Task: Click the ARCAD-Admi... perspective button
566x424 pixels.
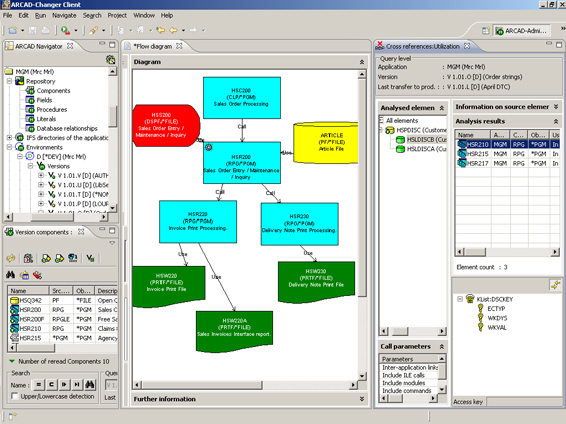Action: click(x=522, y=31)
